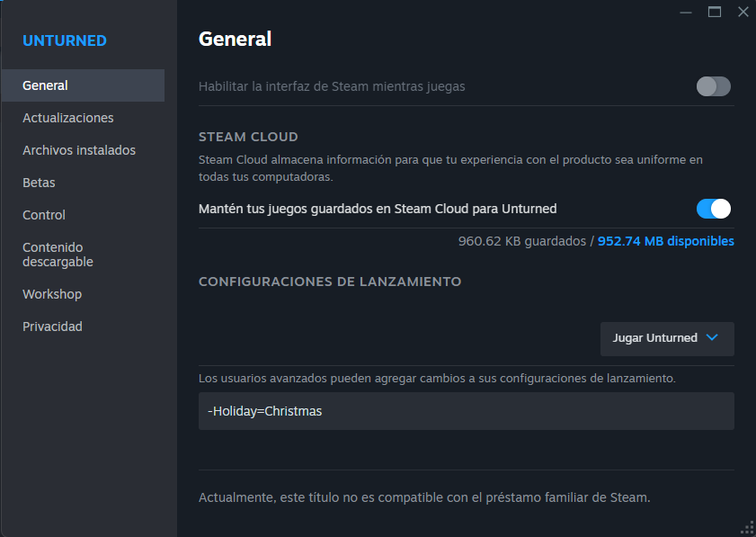Click the 952.74 MB disponibles link

pyautogui.click(x=665, y=241)
